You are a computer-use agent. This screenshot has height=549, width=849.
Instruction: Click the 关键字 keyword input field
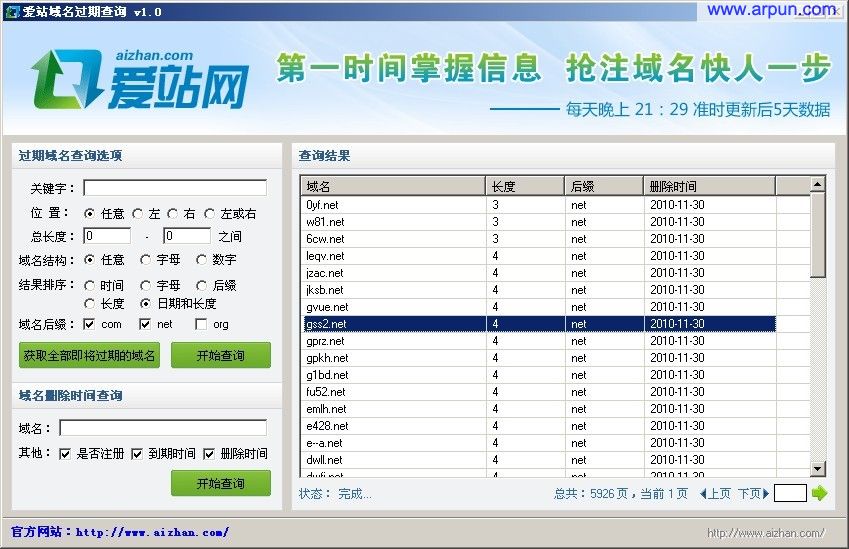[x=175, y=188]
